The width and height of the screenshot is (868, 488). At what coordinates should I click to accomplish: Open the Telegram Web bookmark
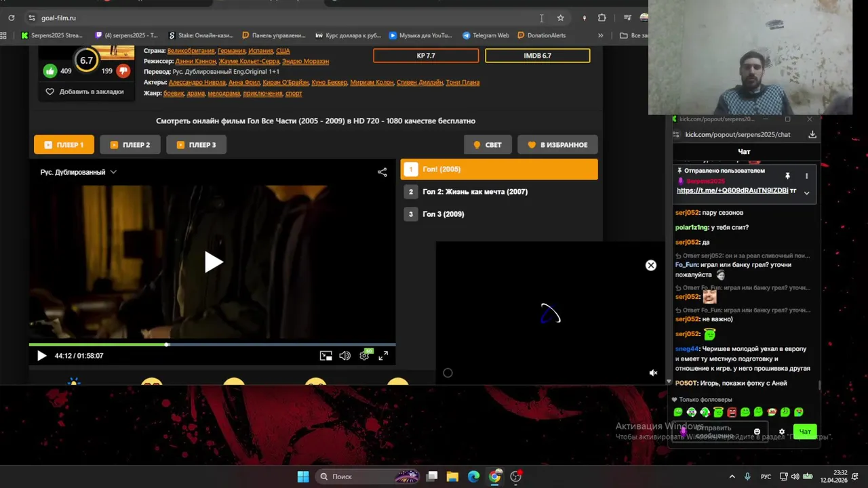click(x=486, y=35)
